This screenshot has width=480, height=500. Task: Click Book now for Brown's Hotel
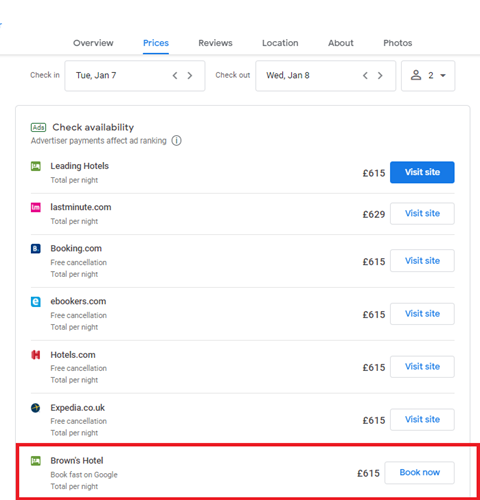point(419,473)
